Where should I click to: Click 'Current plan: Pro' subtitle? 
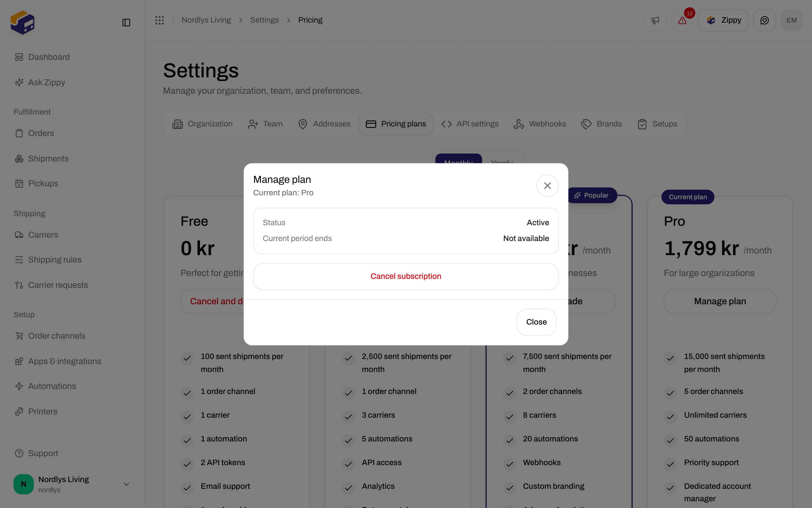[283, 193]
